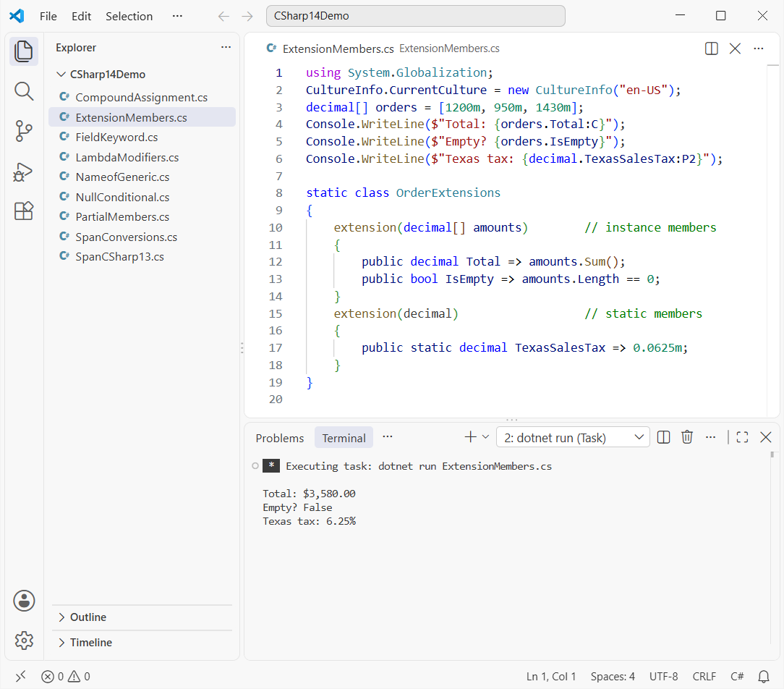Open the Run and Debug view icon
Screen dimensions: 784x689
[x=23, y=172]
